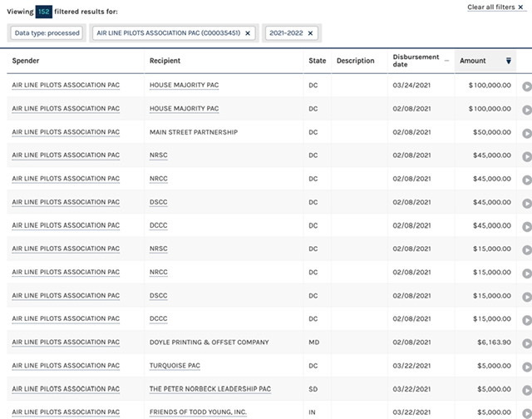Select the IN state cell
Image resolution: width=532 pixels, height=419 pixels.
(312, 412)
